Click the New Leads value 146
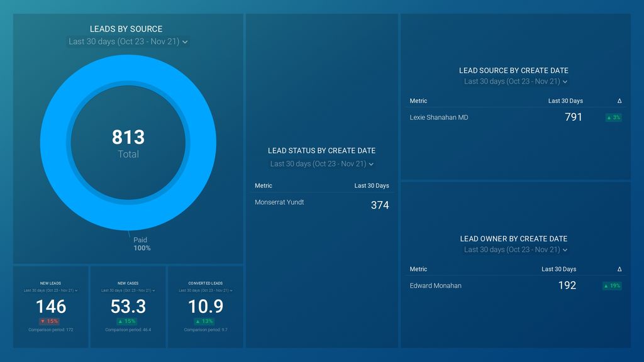Viewport: 644px width, 362px height. click(x=51, y=307)
